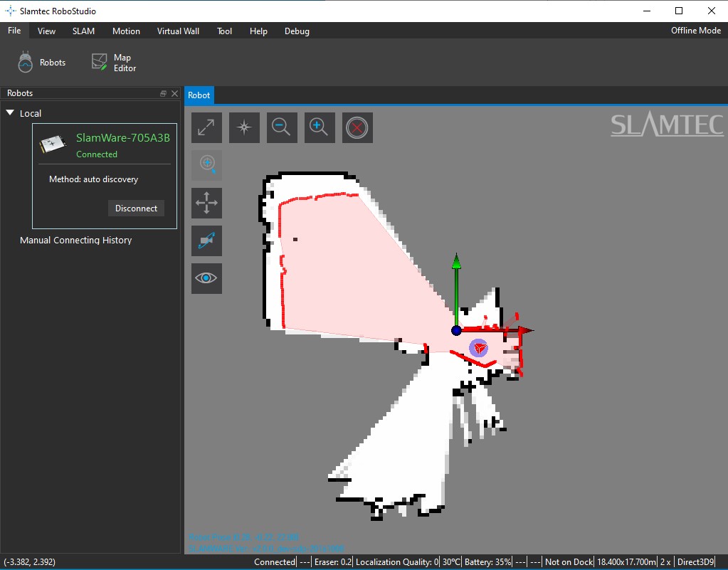Click the SlamWare robot device thumbnail
This screenshot has width=728, height=570.
click(53, 144)
